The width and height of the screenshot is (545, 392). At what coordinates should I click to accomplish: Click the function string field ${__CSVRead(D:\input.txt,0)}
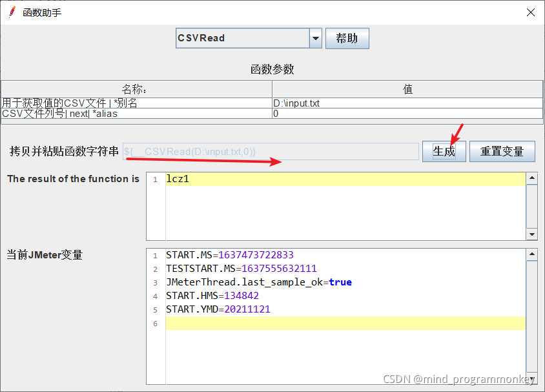click(x=271, y=152)
